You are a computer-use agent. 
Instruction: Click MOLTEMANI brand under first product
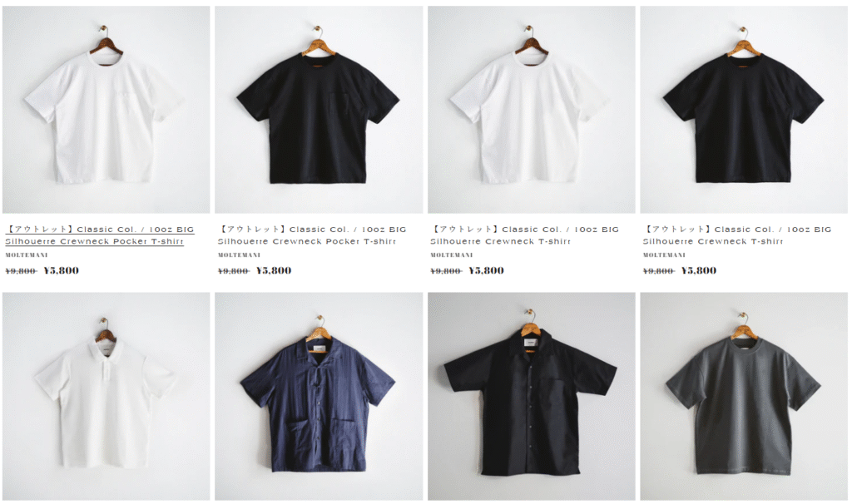click(x=27, y=254)
